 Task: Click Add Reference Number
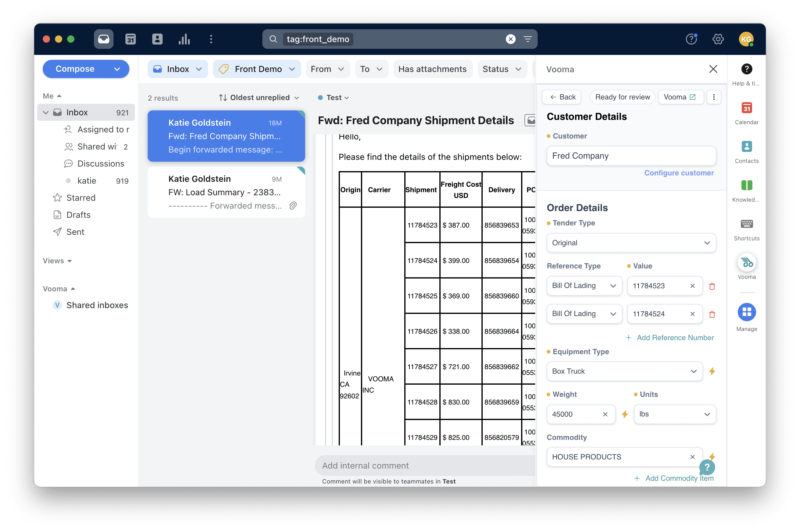669,338
